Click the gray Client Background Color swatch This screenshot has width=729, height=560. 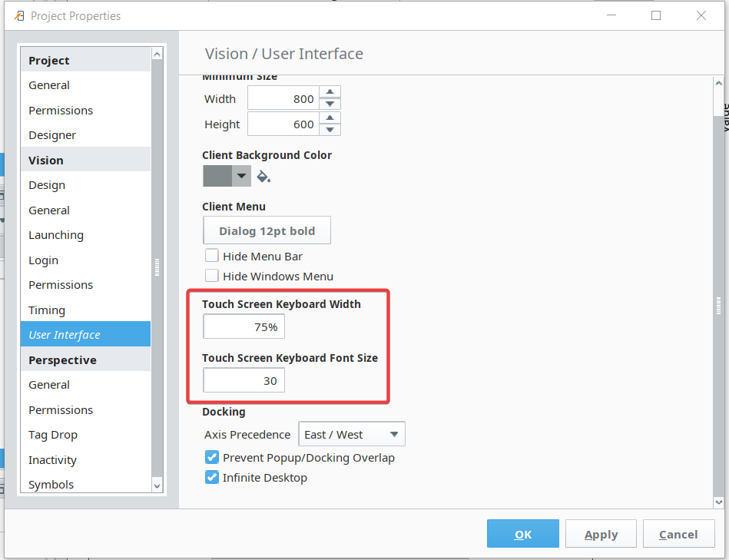pyautogui.click(x=217, y=176)
